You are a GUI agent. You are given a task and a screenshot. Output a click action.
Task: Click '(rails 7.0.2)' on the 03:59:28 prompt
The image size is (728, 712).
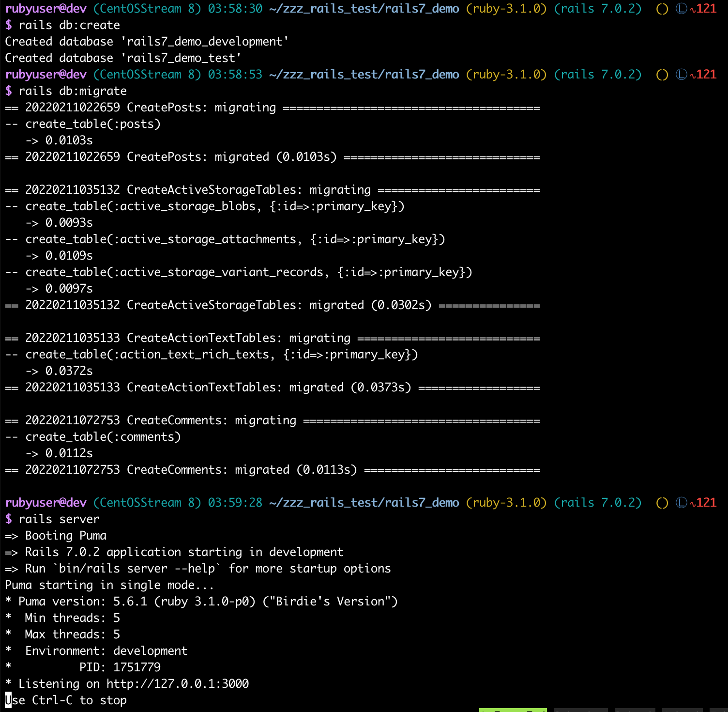598,503
